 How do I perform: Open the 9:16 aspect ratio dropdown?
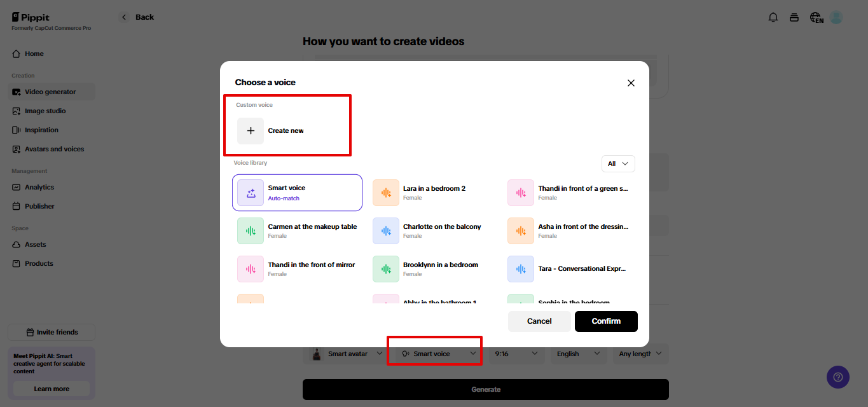(x=516, y=354)
